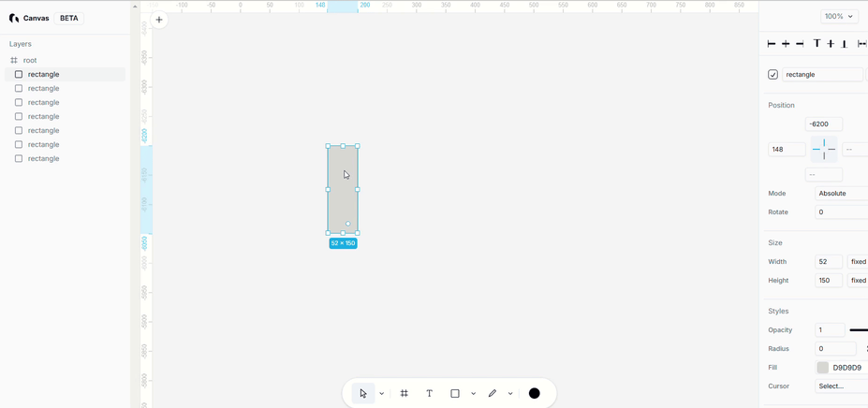868x408 pixels.
Task: Expand the pointer tool options chevron
Action: click(x=382, y=394)
